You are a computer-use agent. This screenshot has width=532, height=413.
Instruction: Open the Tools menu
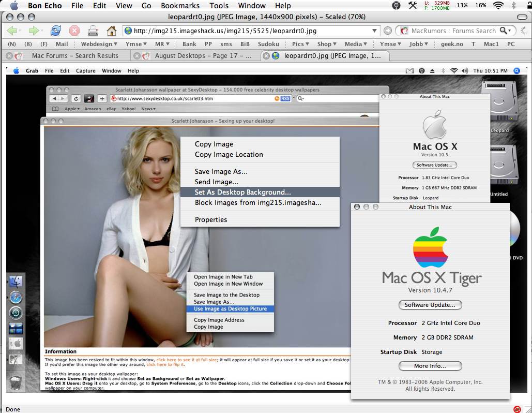(219, 6)
